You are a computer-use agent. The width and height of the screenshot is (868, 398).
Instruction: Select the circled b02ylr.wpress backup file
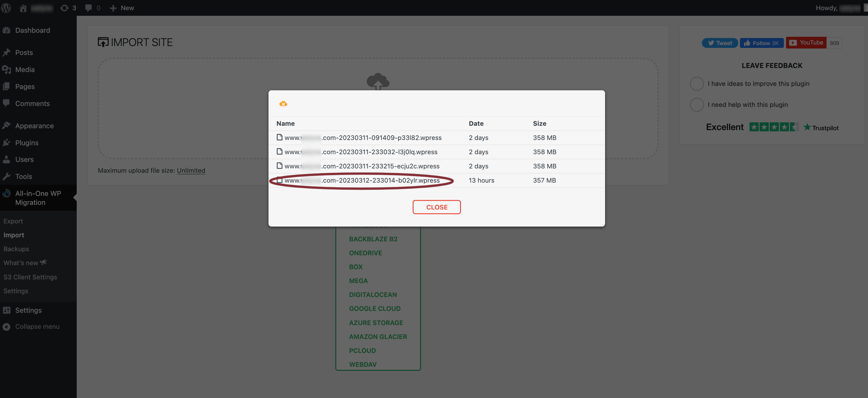pos(362,180)
